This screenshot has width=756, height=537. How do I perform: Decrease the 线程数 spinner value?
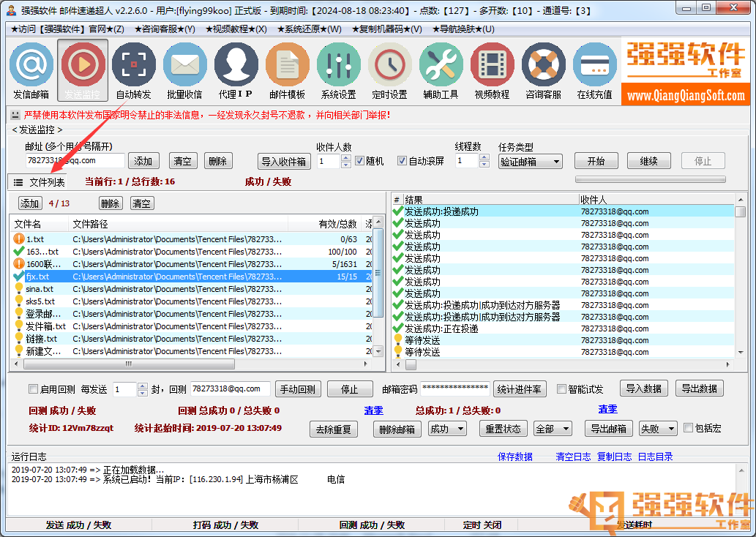point(484,165)
